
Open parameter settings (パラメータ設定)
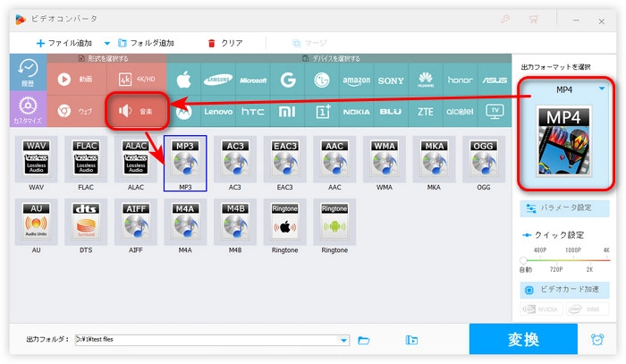click(564, 208)
